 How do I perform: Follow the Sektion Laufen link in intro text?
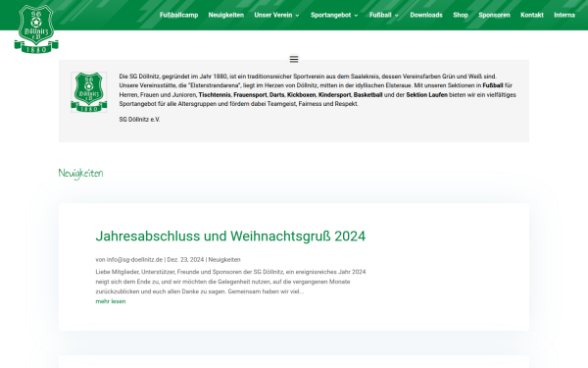pos(426,95)
